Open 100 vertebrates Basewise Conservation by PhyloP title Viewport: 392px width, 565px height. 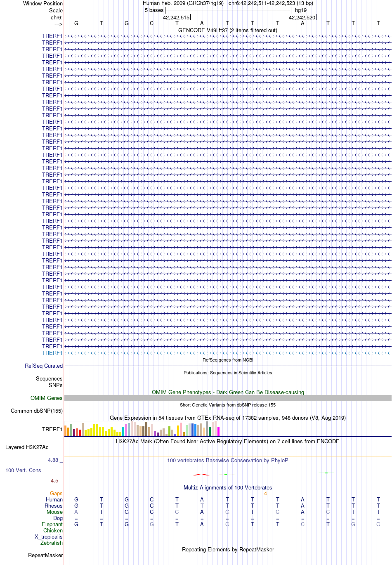pyautogui.click(x=228, y=460)
